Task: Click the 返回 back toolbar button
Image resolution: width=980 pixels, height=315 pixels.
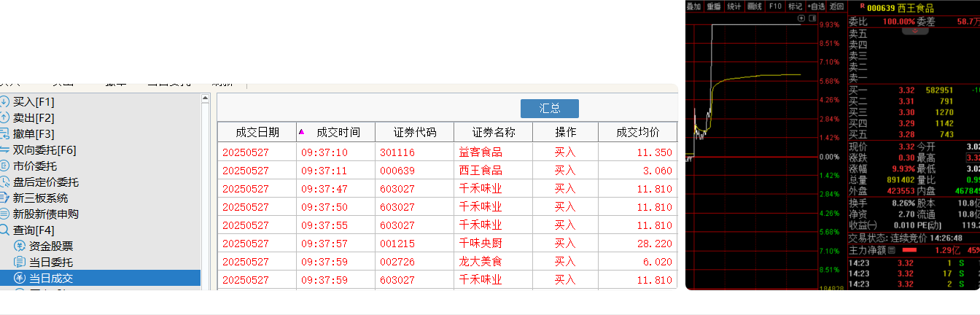Action: click(x=836, y=6)
